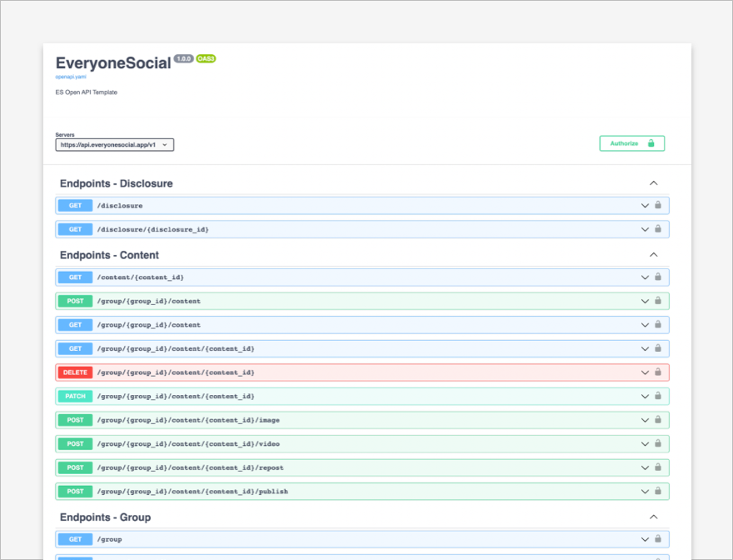Image resolution: width=733 pixels, height=560 pixels.
Task: Click lock icon on DELETE content endpoint row
Action: tap(658, 372)
